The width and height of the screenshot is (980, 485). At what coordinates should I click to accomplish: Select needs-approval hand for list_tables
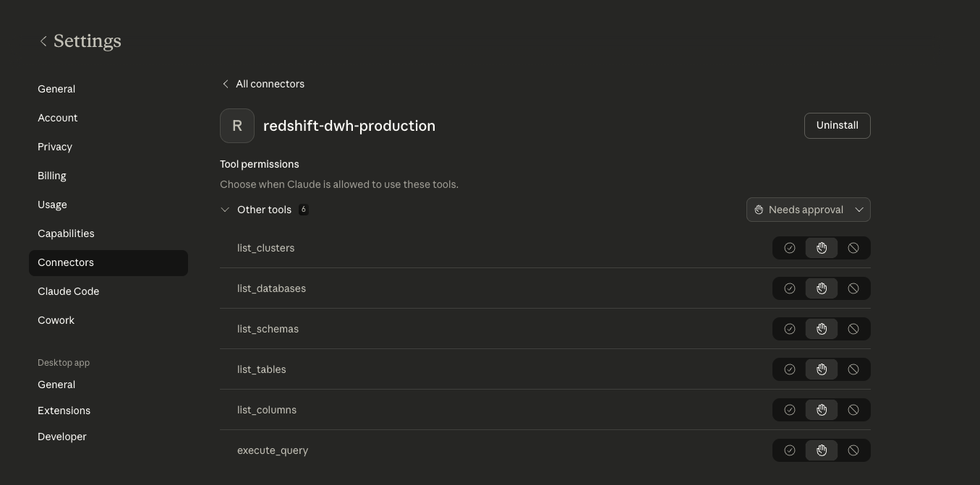point(822,369)
